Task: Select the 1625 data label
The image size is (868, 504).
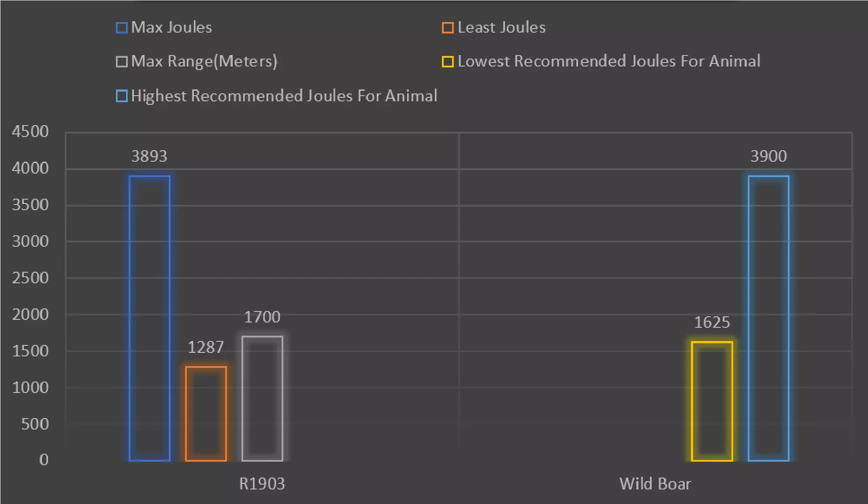Action: pyautogui.click(x=712, y=322)
